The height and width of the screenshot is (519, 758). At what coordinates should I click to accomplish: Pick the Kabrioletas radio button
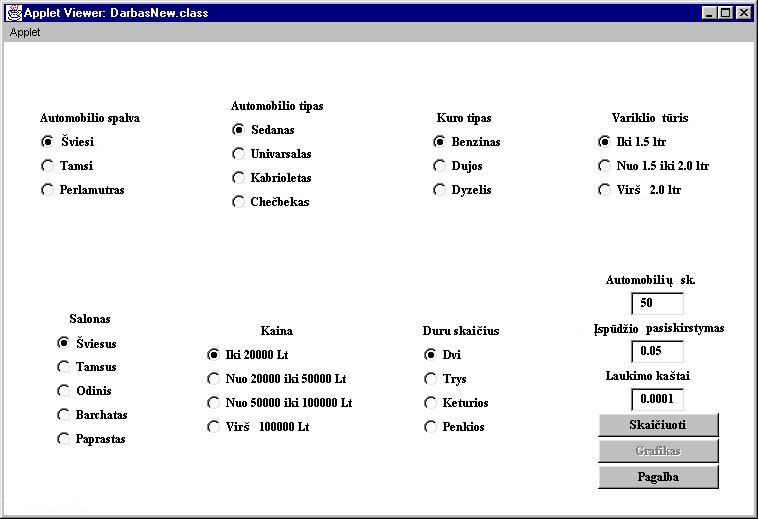coord(238,178)
